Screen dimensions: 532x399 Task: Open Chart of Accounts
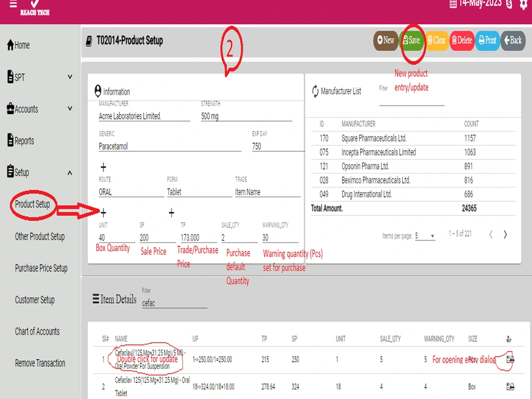click(x=37, y=331)
